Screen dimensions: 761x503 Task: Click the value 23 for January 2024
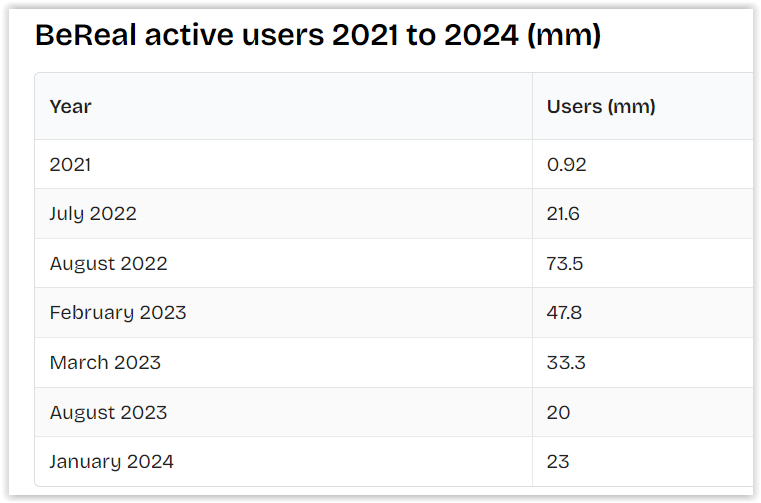click(x=558, y=462)
